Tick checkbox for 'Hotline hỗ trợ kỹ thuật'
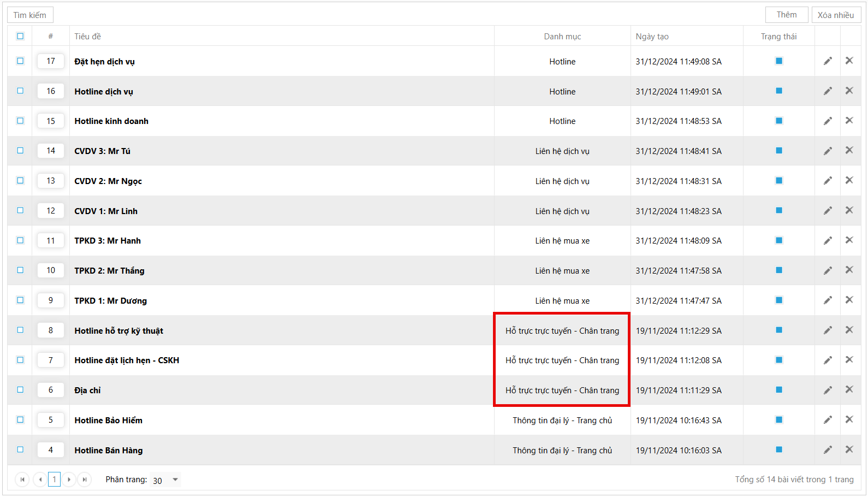868x497 pixels. pyautogui.click(x=20, y=330)
